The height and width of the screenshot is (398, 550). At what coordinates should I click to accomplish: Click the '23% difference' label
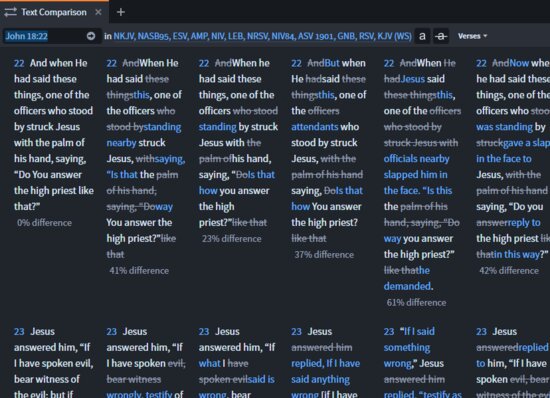232,239
